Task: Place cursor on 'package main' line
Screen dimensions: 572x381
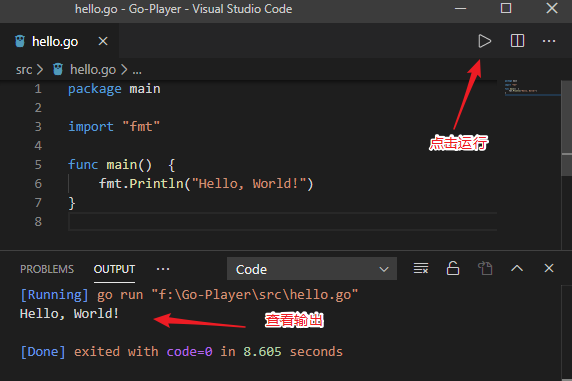Action: coord(114,89)
